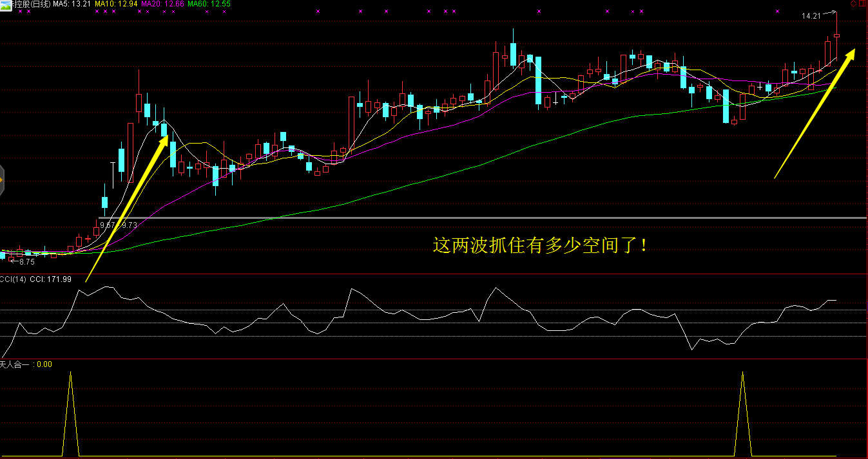Click the CCI: 171.99 value

tap(51, 279)
